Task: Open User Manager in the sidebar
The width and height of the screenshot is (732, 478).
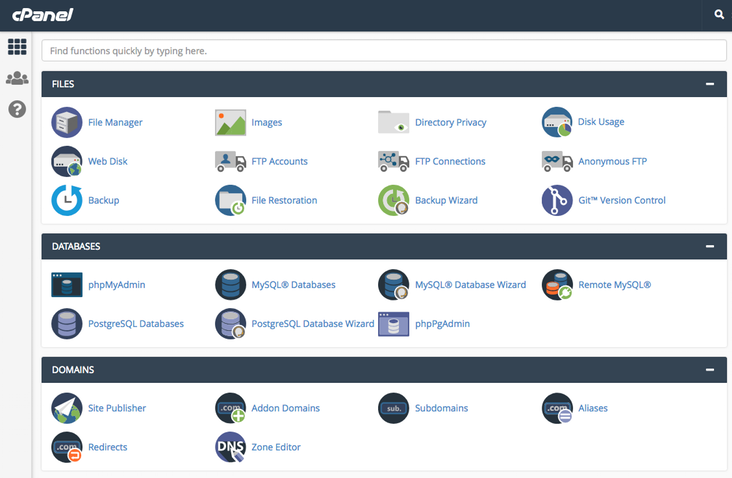Action: click(16, 78)
